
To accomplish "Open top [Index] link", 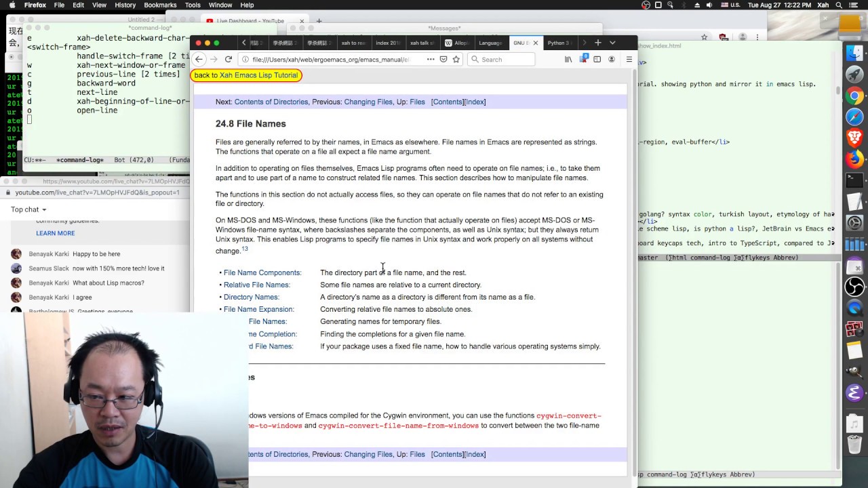I will pos(475,102).
